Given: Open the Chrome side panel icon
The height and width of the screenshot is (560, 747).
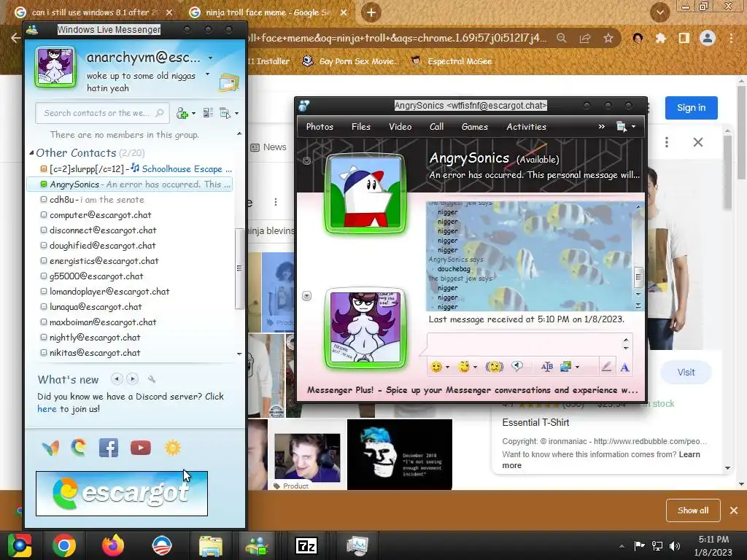Looking at the screenshot, I should pyautogui.click(x=684, y=38).
